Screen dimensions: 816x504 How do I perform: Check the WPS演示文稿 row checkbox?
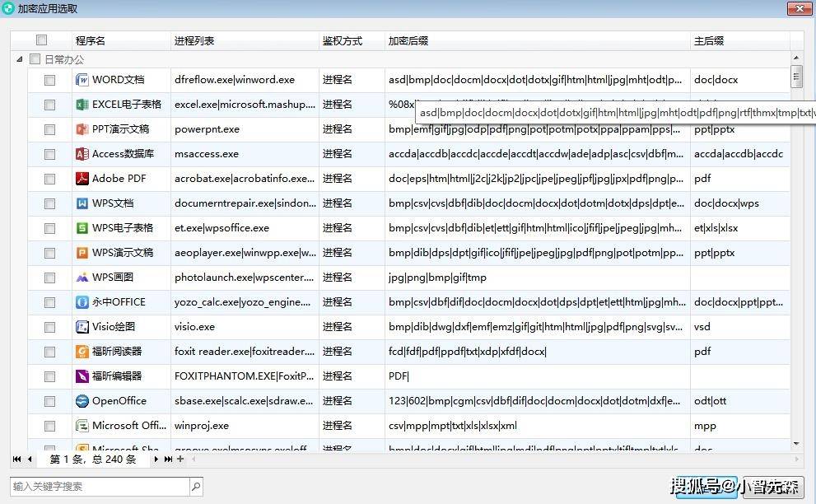(50, 254)
